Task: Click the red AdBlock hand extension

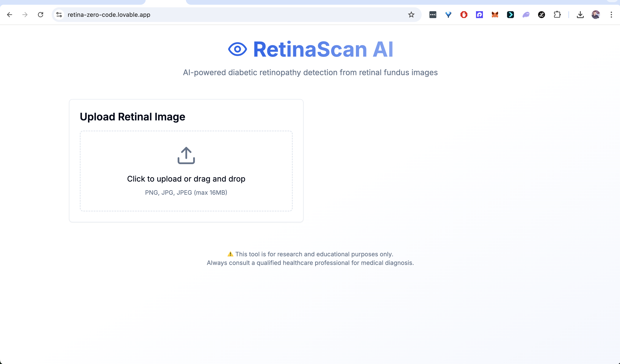Action: pyautogui.click(x=464, y=15)
